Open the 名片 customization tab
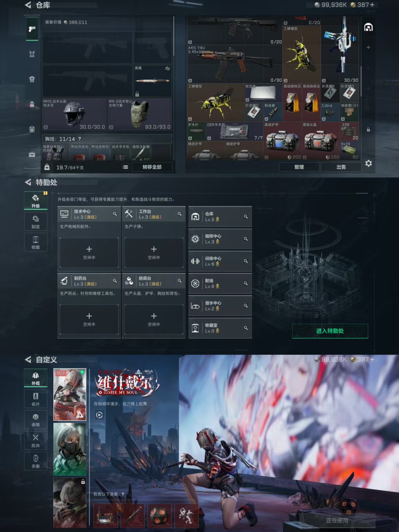 pos(36,399)
